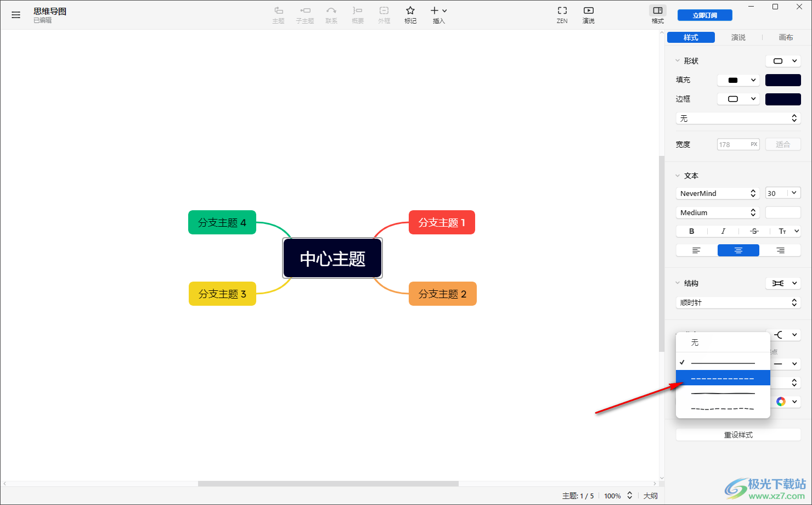812x505 pixels.
Task: Select the hand-drawn solid line style
Action: (x=723, y=393)
